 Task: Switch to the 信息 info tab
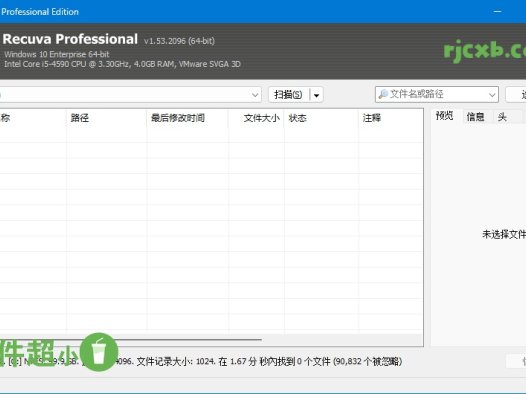[x=475, y=117]
